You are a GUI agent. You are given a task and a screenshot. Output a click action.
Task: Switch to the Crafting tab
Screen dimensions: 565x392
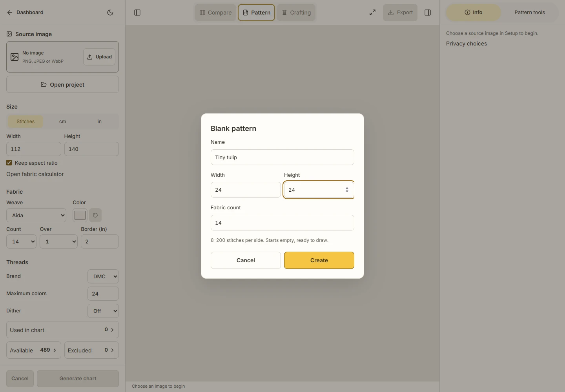tap(296, 13)
